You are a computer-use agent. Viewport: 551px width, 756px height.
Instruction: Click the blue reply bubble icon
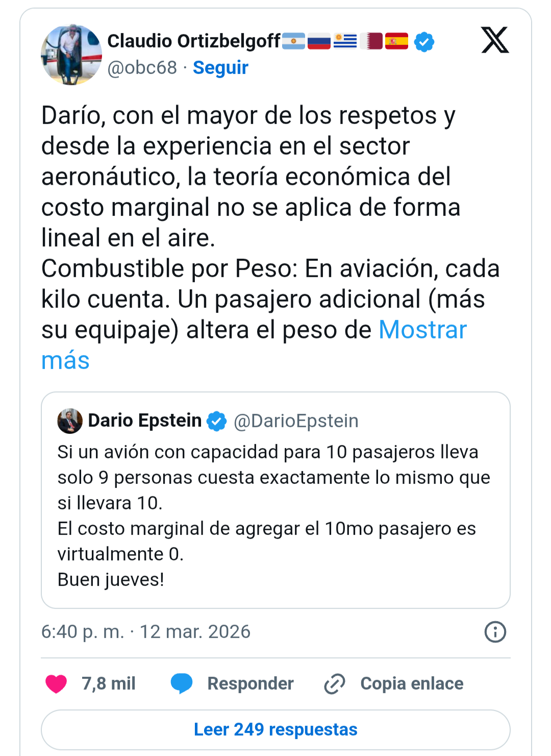tap(182, 684)
